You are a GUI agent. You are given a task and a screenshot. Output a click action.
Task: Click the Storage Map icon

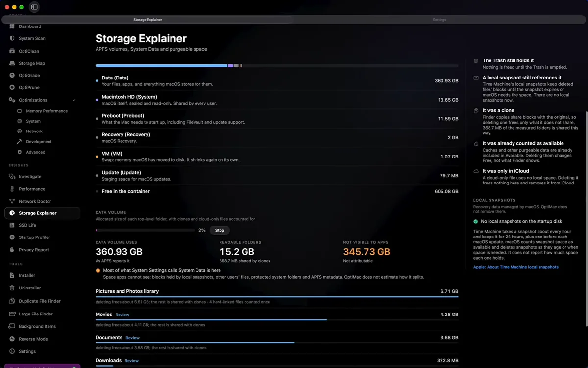tap(12, 63)
